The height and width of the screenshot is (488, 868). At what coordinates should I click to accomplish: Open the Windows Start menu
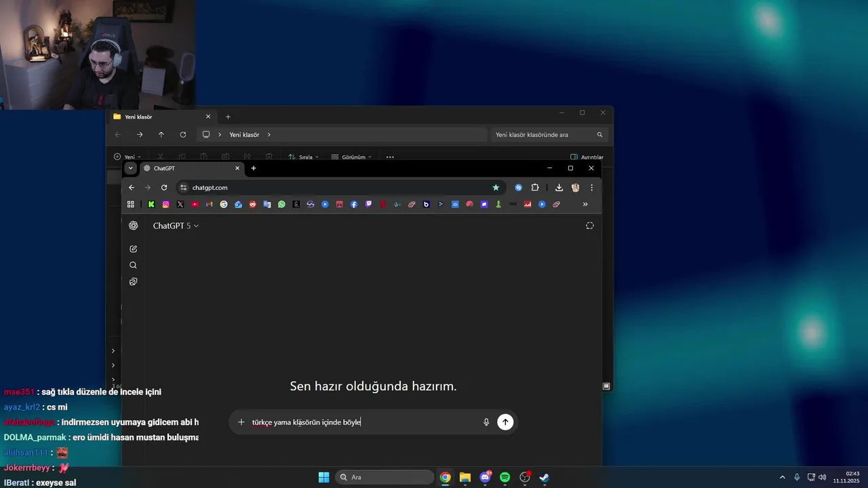[324, 477]
